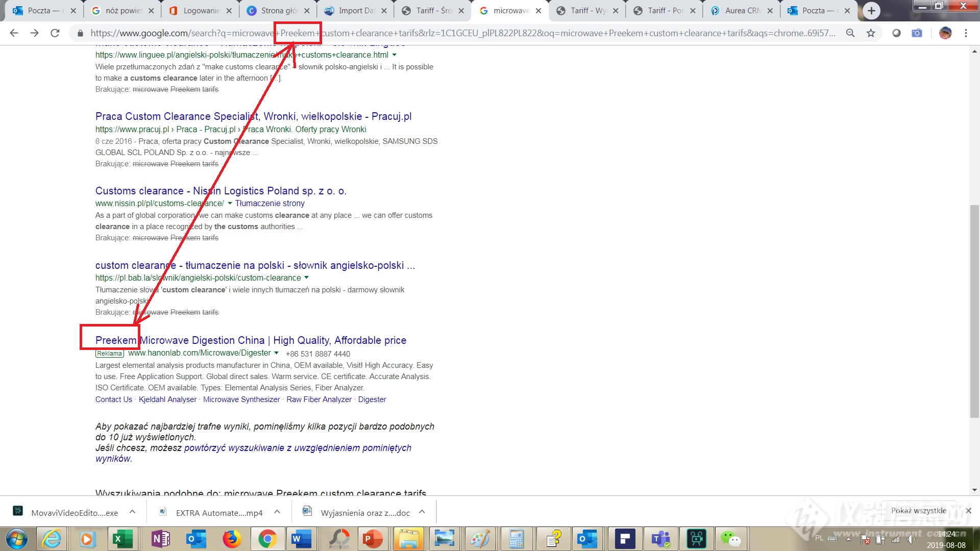Screen dimensions: 980x551
Task: Click the camera screenshot extension icon
Action: 917,33
